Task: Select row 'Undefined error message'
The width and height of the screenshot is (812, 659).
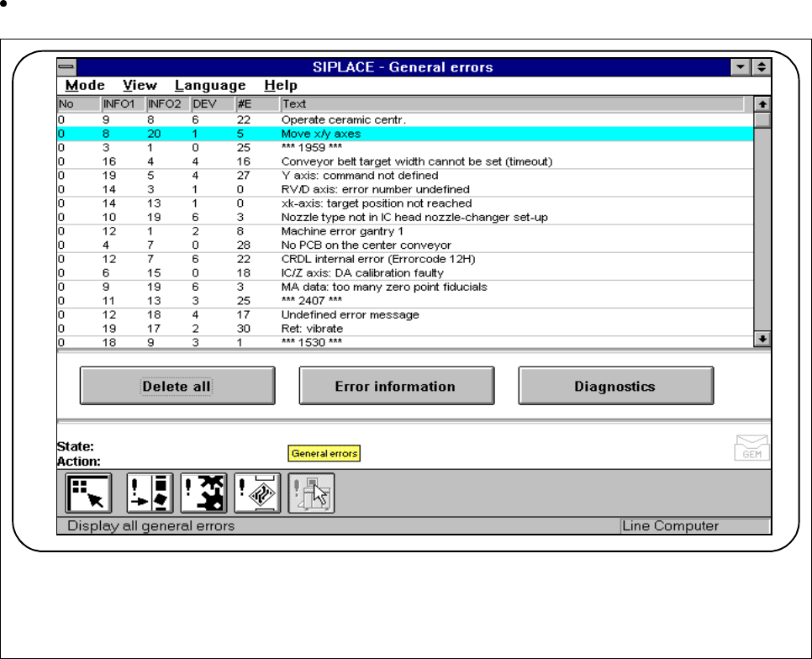Action: coord(405,315)
